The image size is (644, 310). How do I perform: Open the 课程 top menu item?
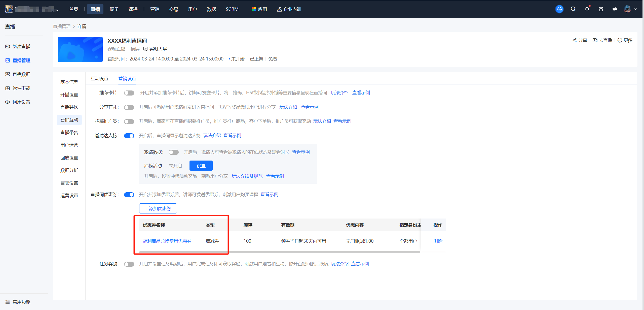coord(133,9)
